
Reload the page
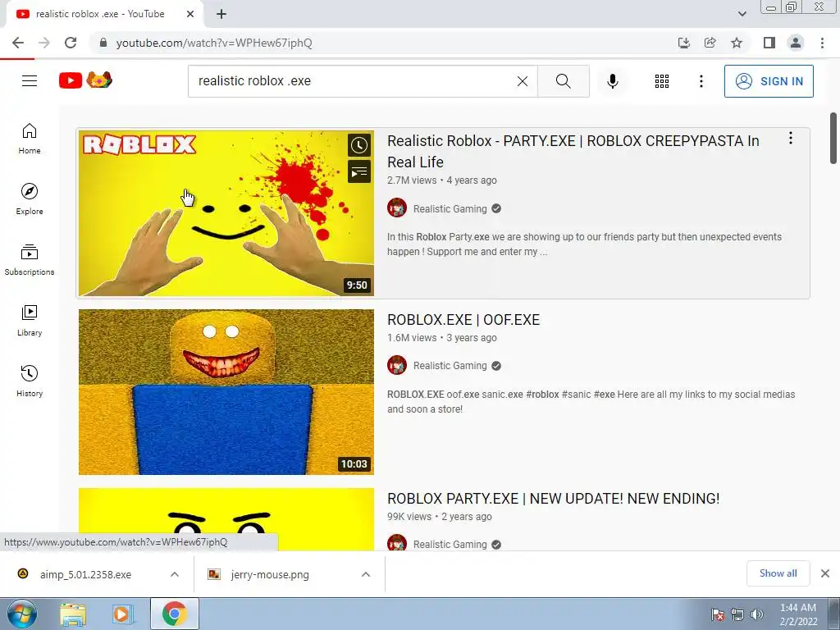coord(71,43)
